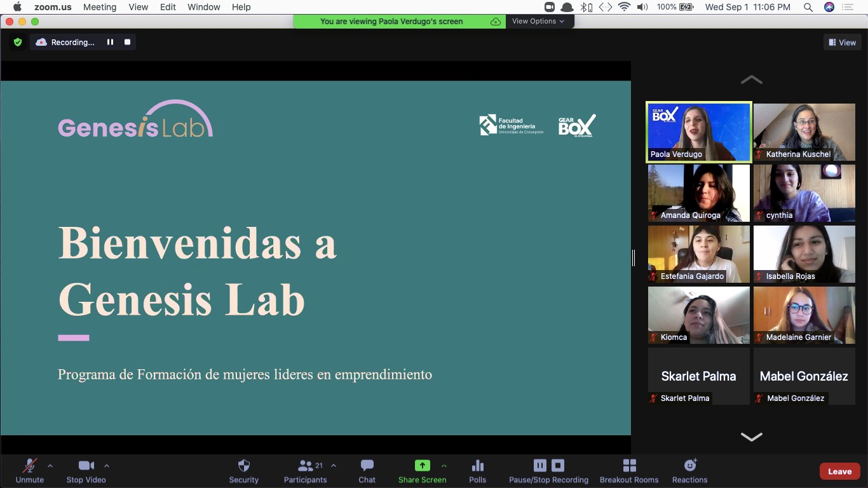Open the Meeting menu in the menu bar
This screenshot has height=488, width=868.
tap(100, 7)
